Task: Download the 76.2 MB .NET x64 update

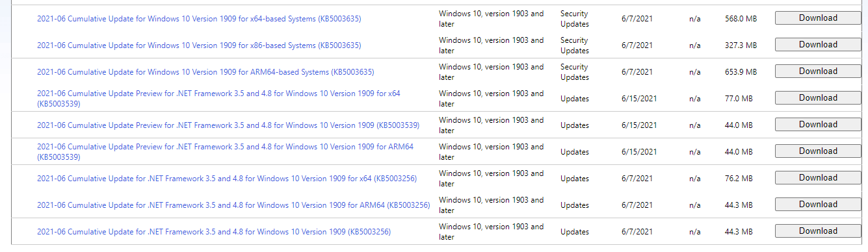Action: point(818,178)
